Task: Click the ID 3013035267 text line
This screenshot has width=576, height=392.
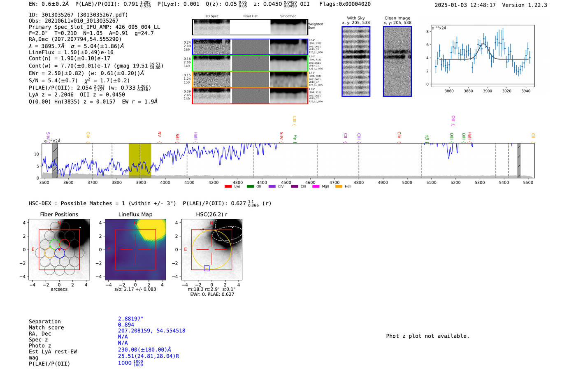Action: pyautogui.click(x=78, y=15)
